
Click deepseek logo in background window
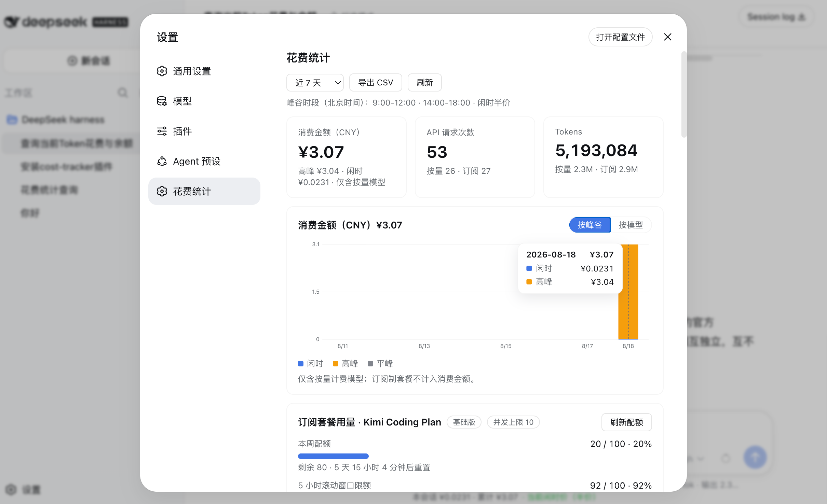[x=66, y=22]
